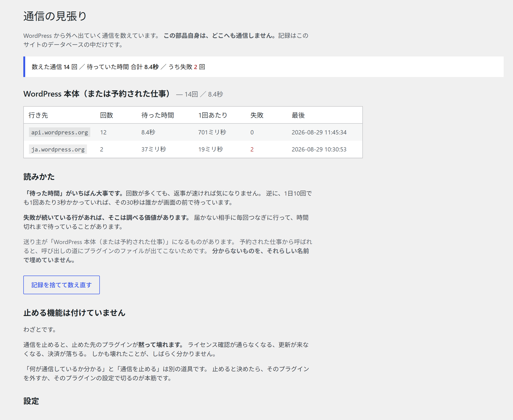Click the failure count 0 in api.wordpress.org row
Screen dimensions: 513x420
click(252, 132)
